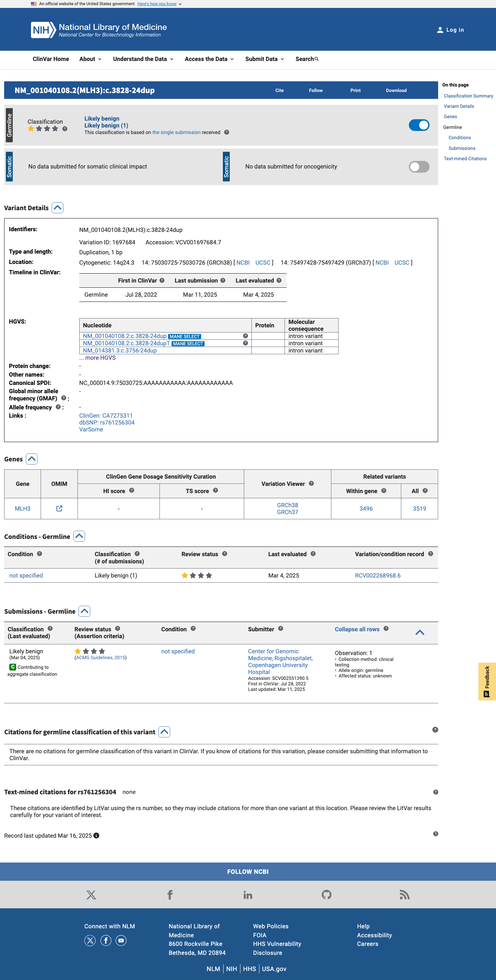This screenshot has width=496, height=980.
Task: Click help icon next to Collapse all rows
Action: [x=386, y=629]
